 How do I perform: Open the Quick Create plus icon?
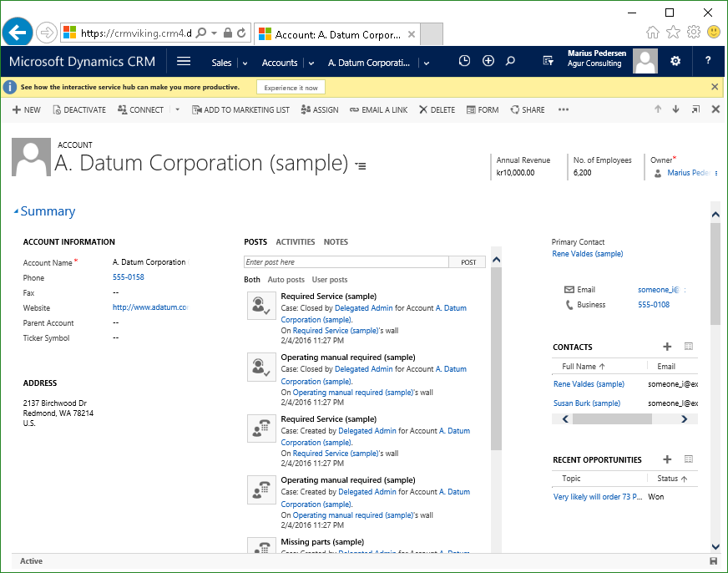488,61
